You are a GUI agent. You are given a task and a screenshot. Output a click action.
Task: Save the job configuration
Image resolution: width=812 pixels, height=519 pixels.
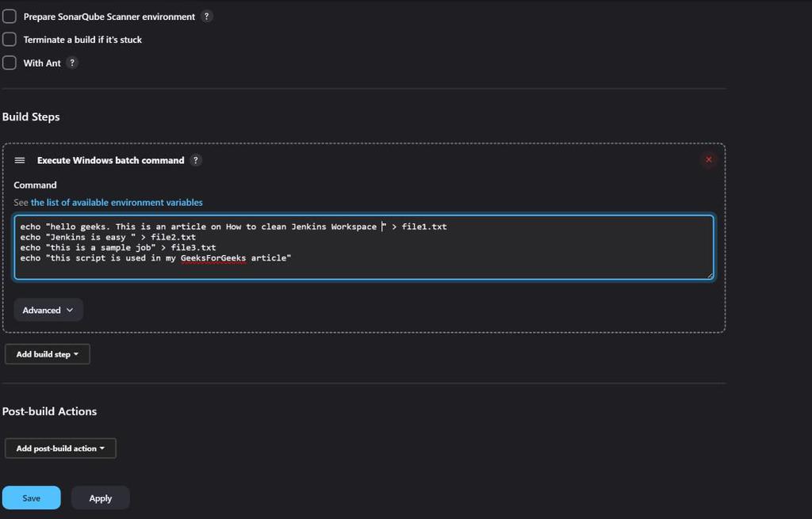31,498
